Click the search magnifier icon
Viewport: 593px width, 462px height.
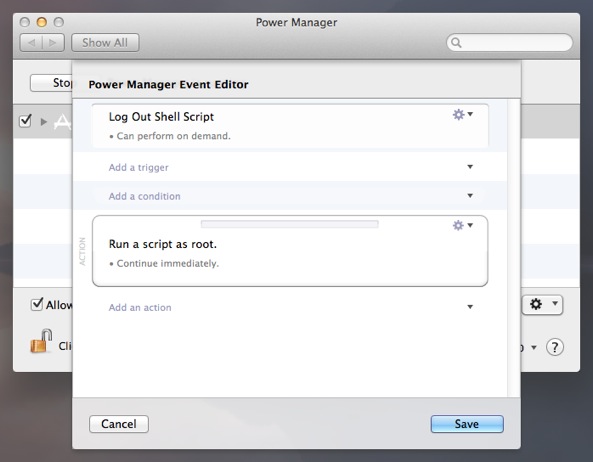coord(456,43)
